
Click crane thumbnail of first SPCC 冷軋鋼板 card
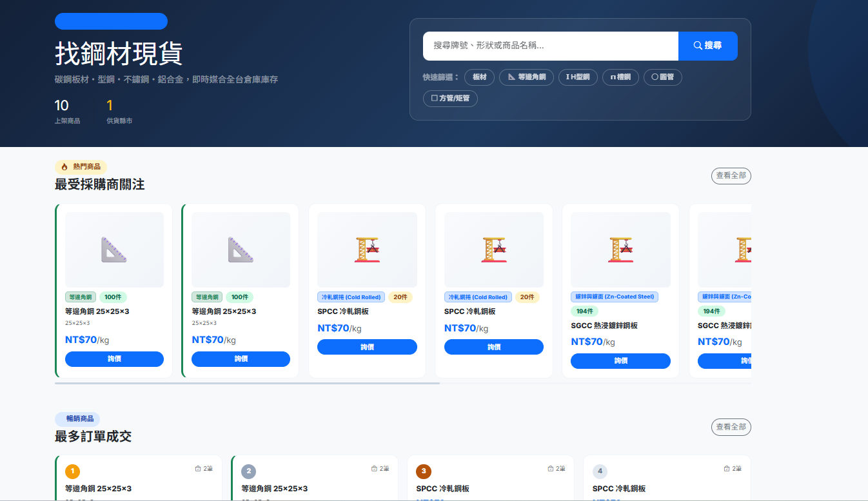pos(367,250)
